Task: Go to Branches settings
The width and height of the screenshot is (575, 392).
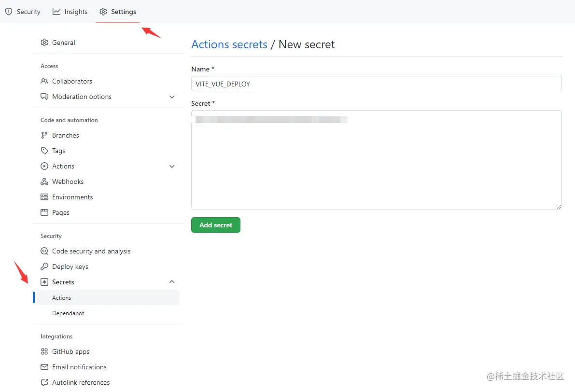Action: point(108,135)
